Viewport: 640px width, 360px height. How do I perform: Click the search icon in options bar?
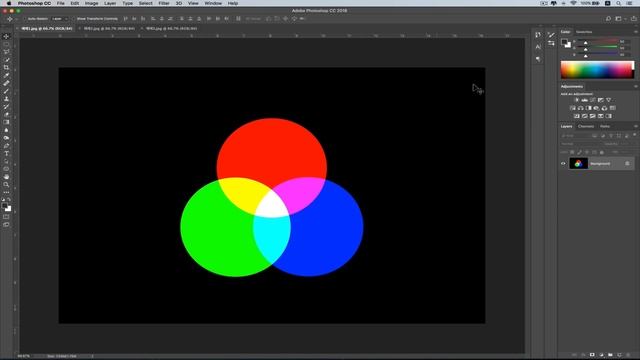pyautogui.click(x=608, y=18)
